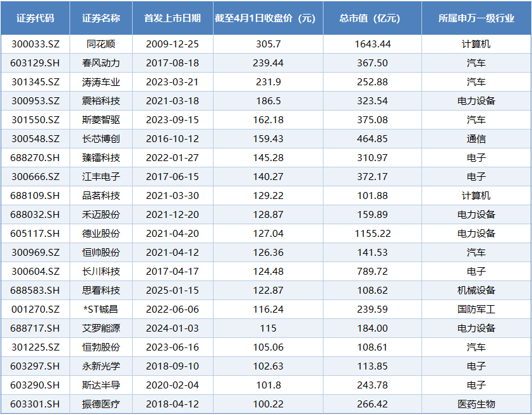Screen dimensions: 532x415
Task: Click the 证券名称 column header
Action: [x=101, y=18]
